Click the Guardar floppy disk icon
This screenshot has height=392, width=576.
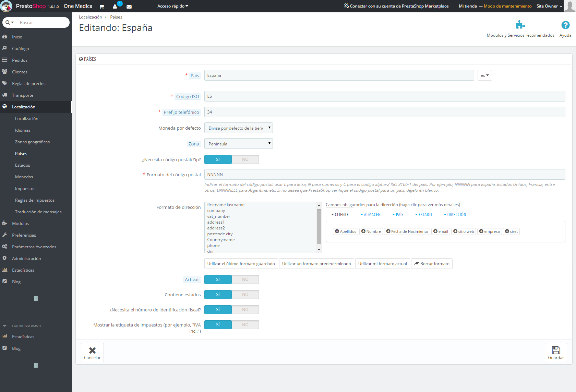tap(556, 350)
